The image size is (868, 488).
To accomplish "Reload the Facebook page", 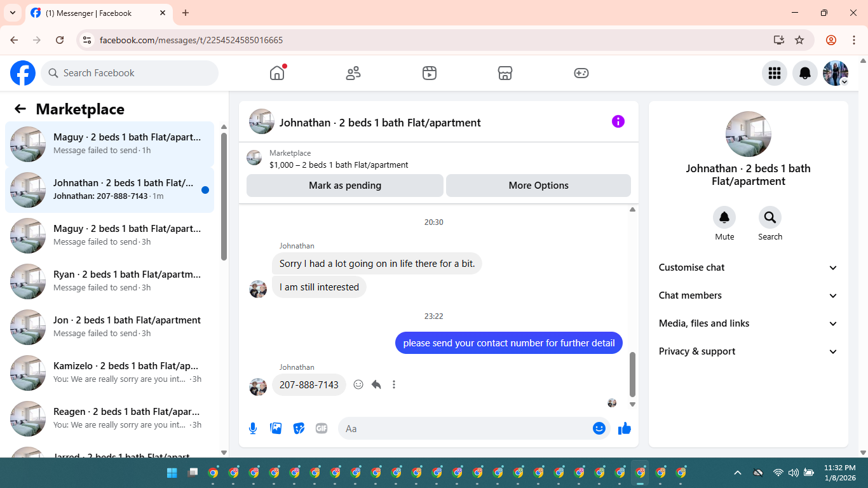I will point(60,40).
